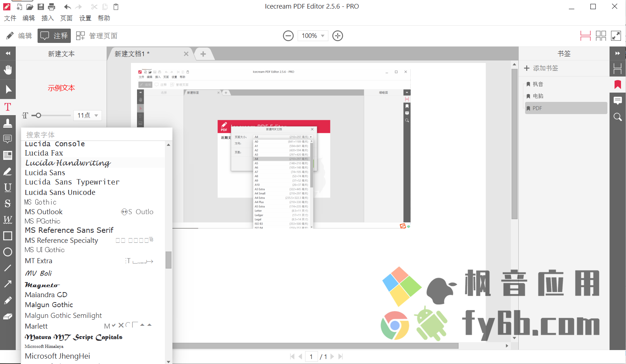Adjust the font size slider handle
The image size is (626, 364).
click(39, 115)
